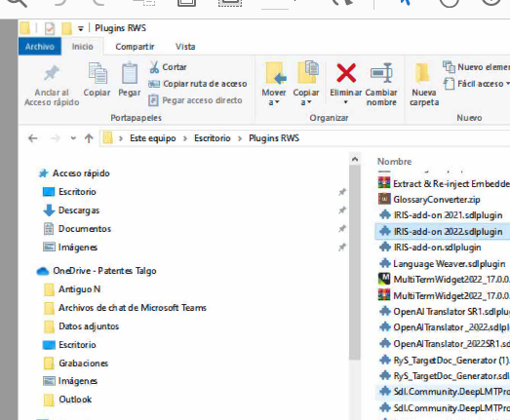Expand chevron after Escritorio breadcrumb

pyautogui.click(x=240, y=138)
